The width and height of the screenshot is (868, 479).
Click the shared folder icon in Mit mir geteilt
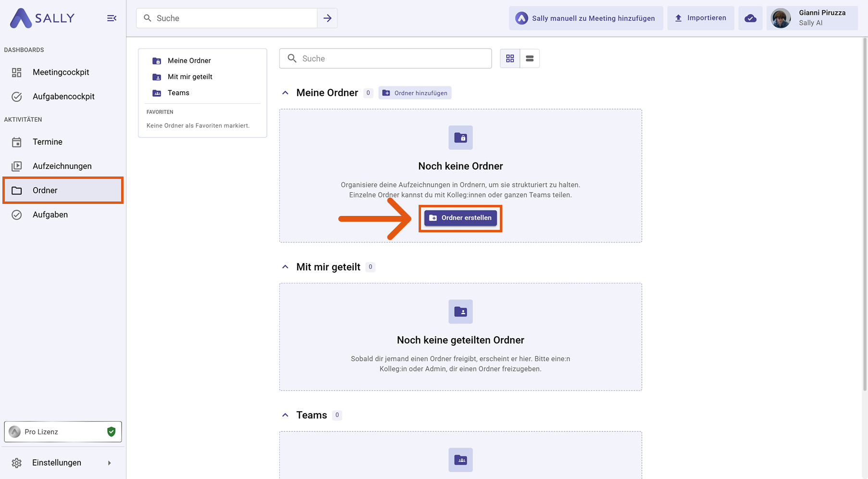click(x=460, y=312)
